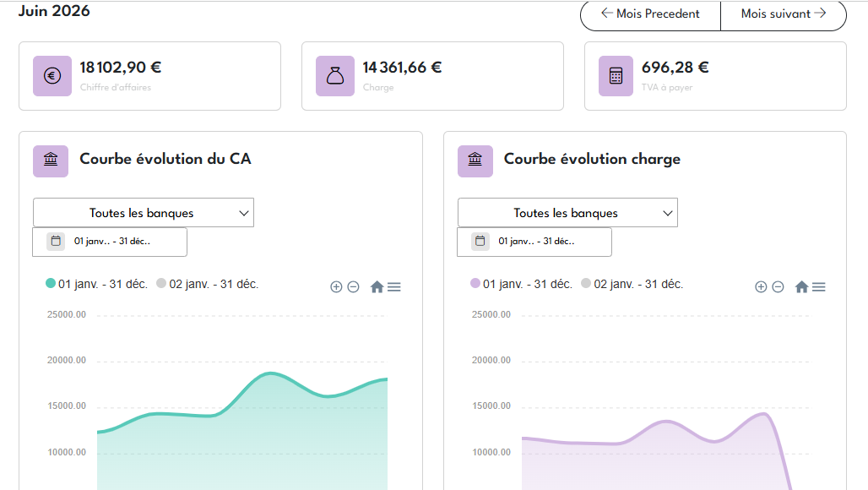Image resolution: width=868 pixels, height=490 pixels.
Task: Zoom out on the CA chart
Action: coord(353,286)
